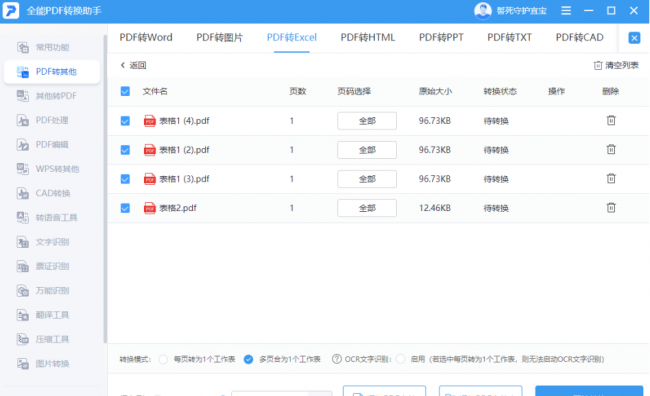The width and height of the screenshot is (650, 396).
Task: Enable OCR文字识别 with the 启用 radio
Action: tap(400, 359)
